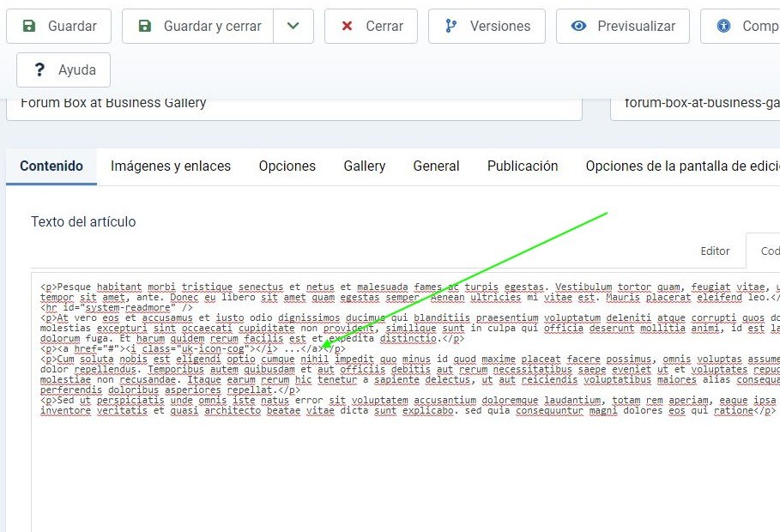Open the accessibility check button

click(741, 26)
